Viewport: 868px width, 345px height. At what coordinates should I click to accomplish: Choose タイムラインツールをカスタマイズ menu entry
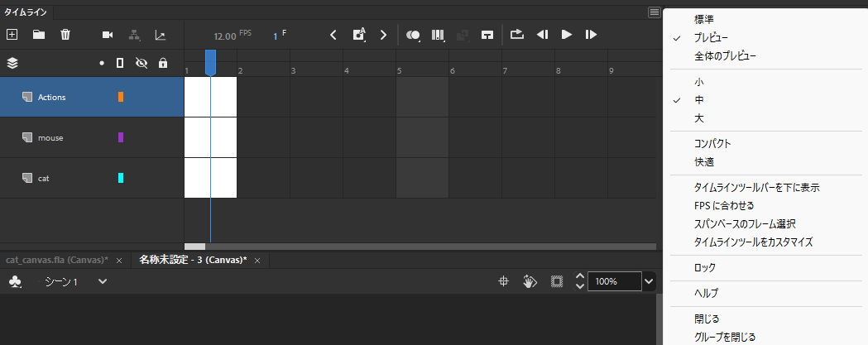click(x=753, y=242)
